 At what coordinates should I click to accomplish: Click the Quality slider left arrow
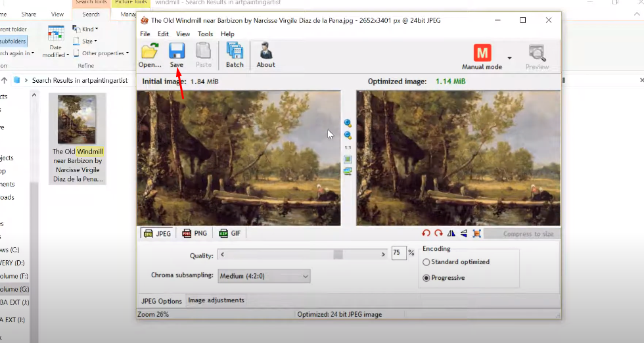[222, 255]
